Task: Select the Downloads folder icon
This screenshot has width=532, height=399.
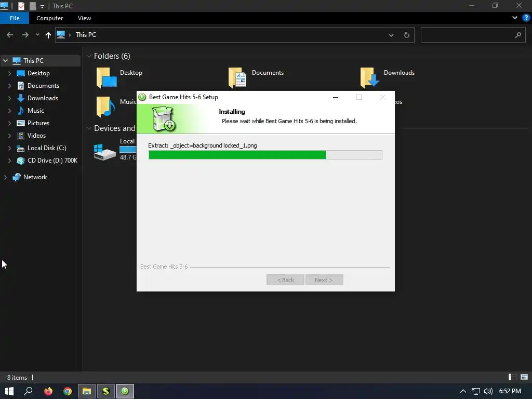Action: [369, 77]
